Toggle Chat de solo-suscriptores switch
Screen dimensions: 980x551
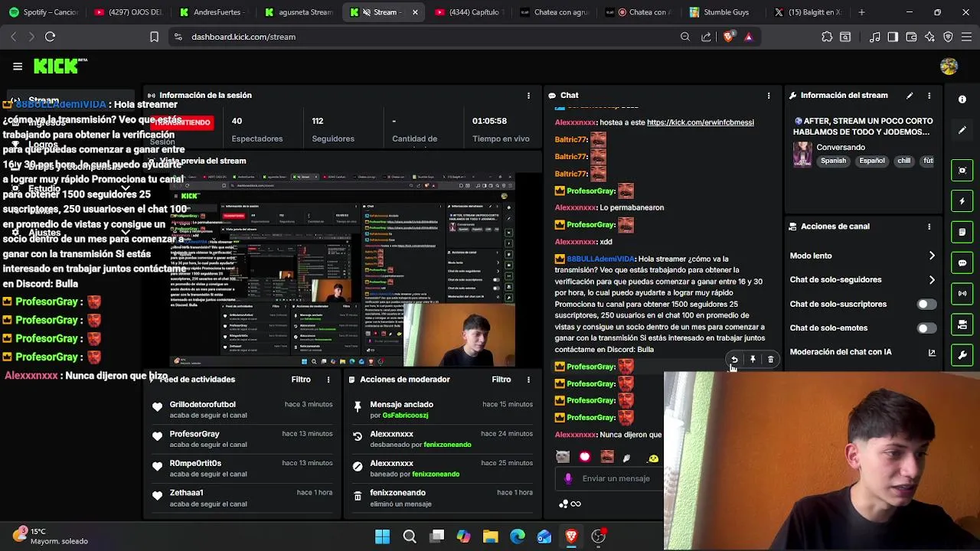[926, 304]
